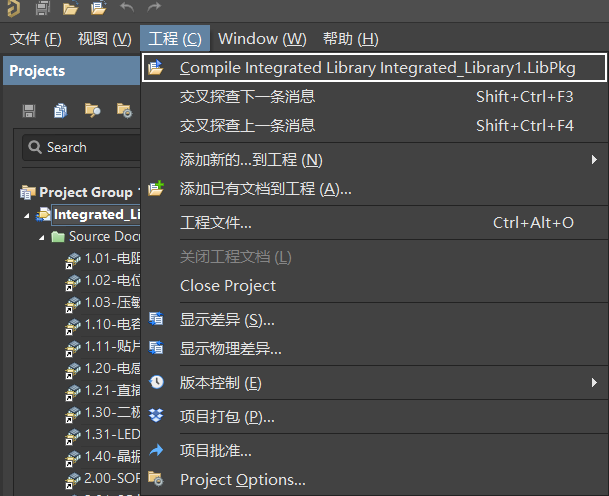Choose 添加已有文档到工程 (A)... entry

(x=374, y=189)
